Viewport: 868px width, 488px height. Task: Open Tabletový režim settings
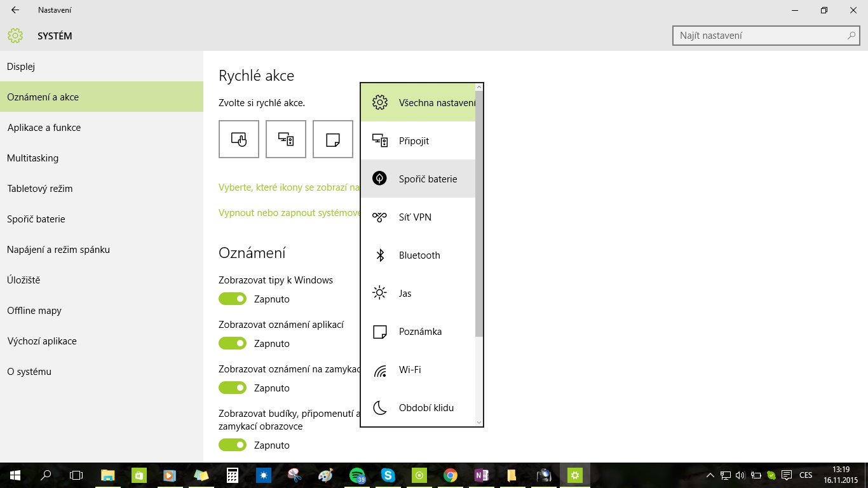(102, 188)
